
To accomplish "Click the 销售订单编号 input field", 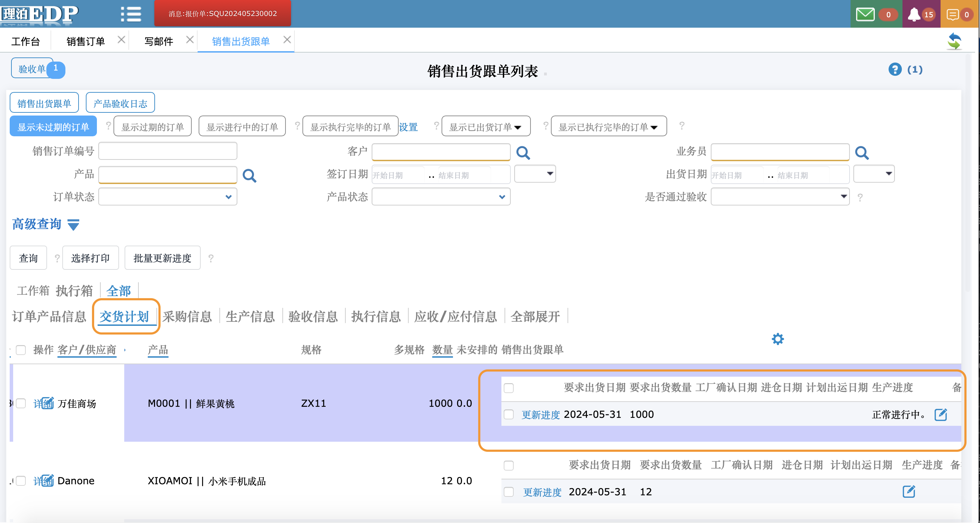I will click(168, 152).
